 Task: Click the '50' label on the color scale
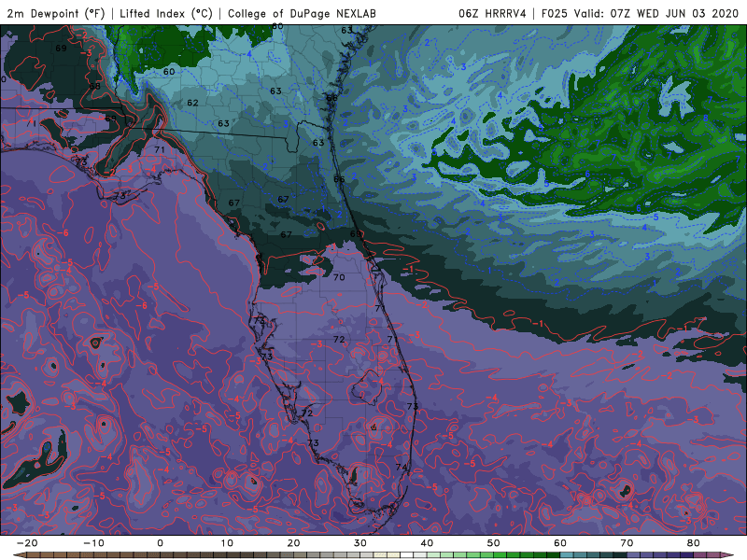click(494, 543)
